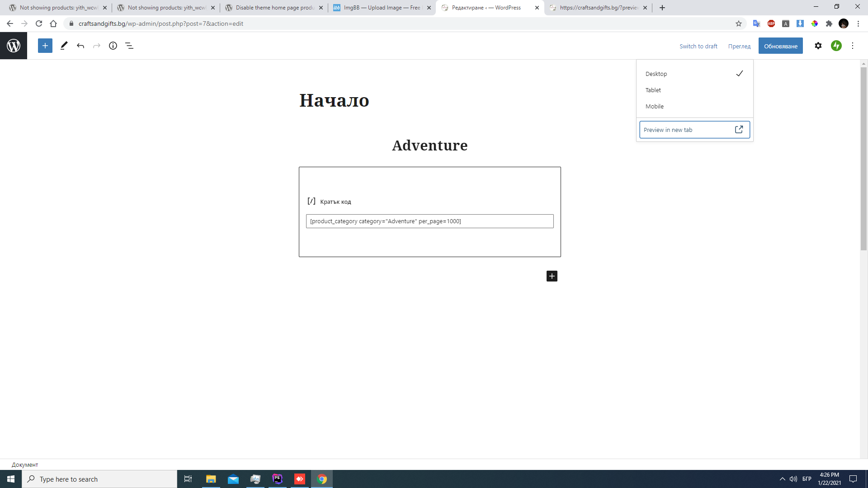This screenshot has width=868, height=488.
Task: Click the editor vertical scrollbar
Action: (x=863, y=158)
